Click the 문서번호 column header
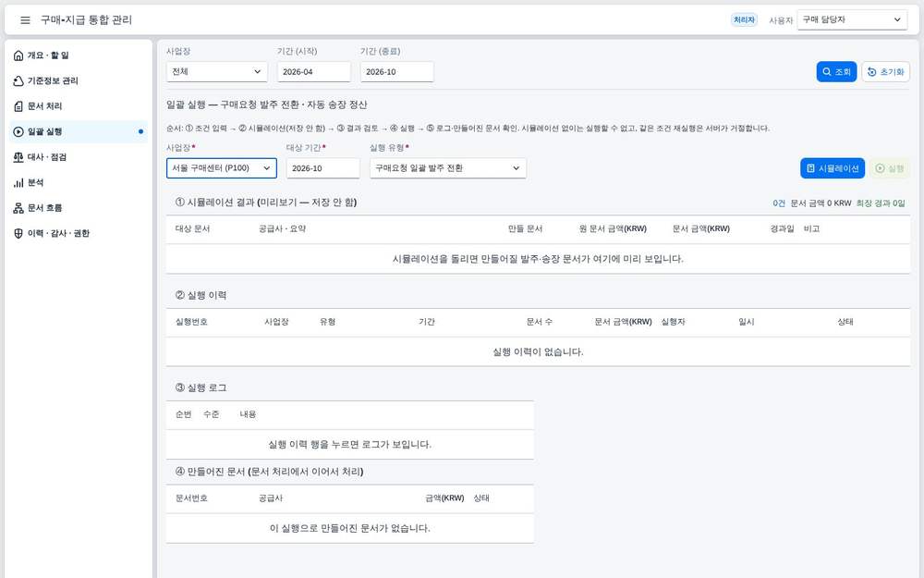Image resolution: width=924 pixels, height=578 pixels. coord(191,498)
